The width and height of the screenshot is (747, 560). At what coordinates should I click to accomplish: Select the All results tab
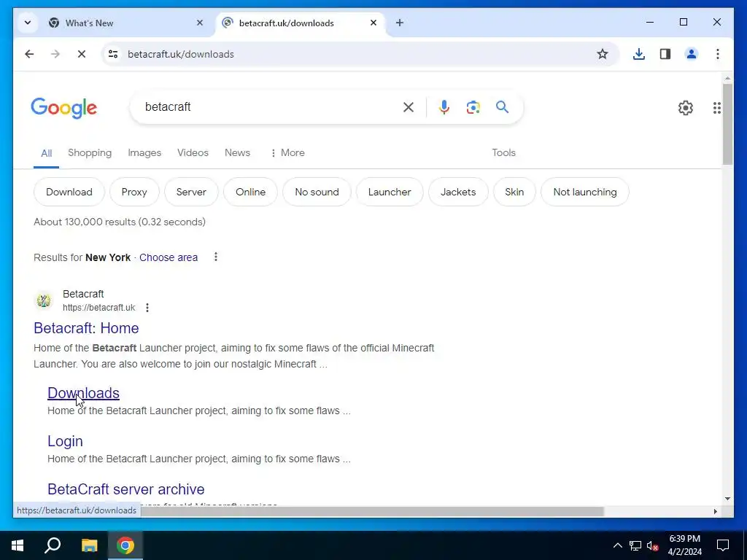click(46, 153)
